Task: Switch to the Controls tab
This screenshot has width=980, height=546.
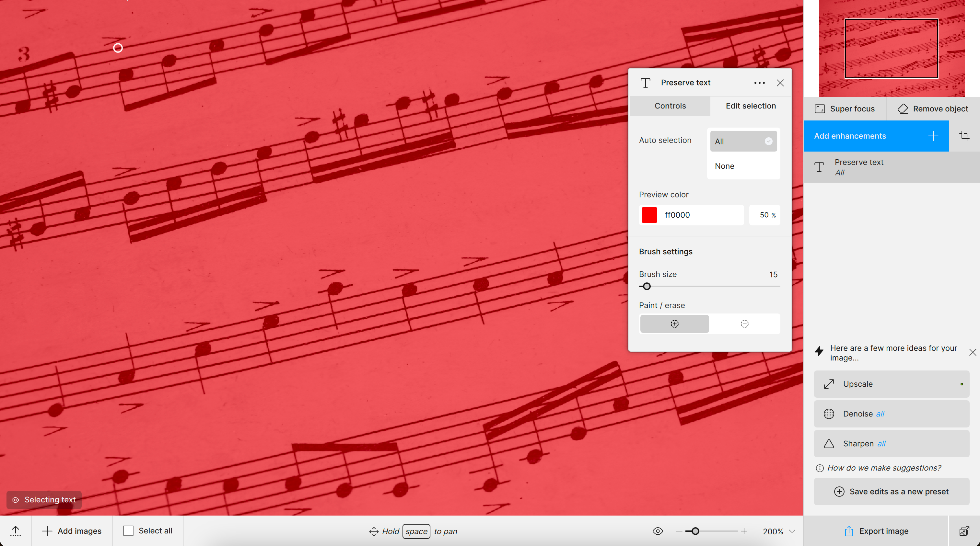Action: tap(670, 106)
